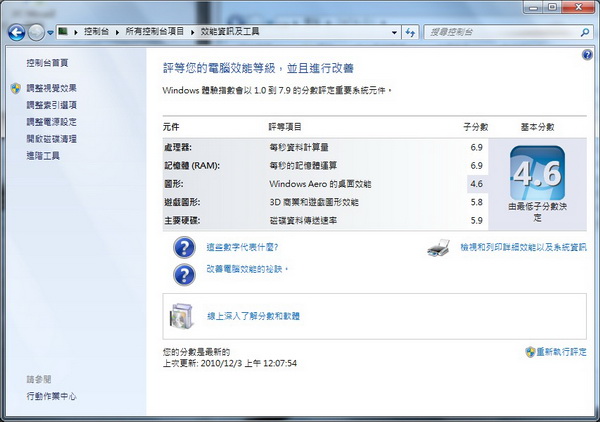Click 上次更新 date text
This screenshot has width=600, height=422.
click(230, 363)
